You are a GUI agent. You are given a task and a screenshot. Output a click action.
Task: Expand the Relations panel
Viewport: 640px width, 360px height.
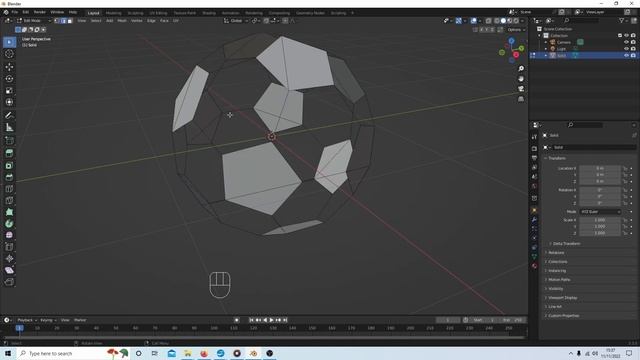(x=556, y=253)
